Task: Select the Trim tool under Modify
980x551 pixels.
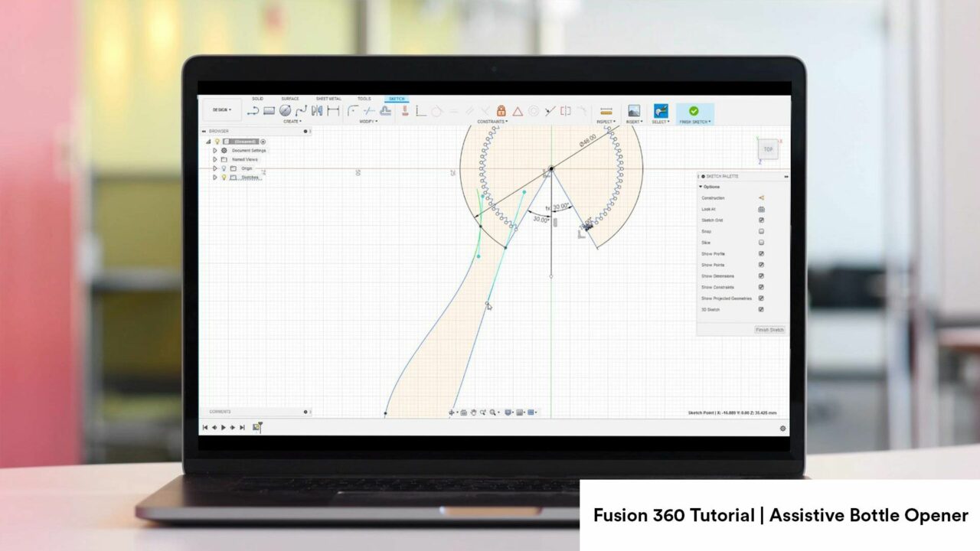Action: click(x=368, y=110)
